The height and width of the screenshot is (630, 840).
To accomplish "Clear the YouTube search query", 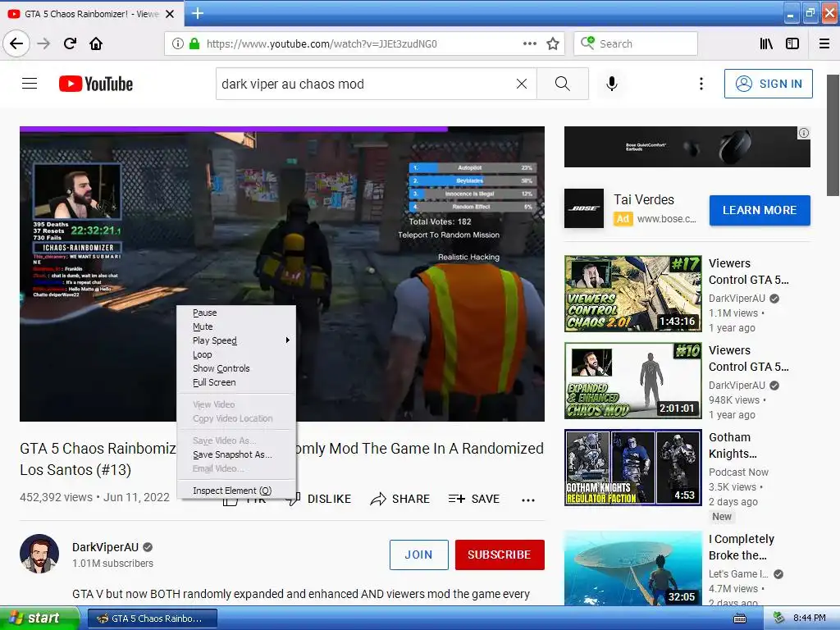I will tap(521, 84).
